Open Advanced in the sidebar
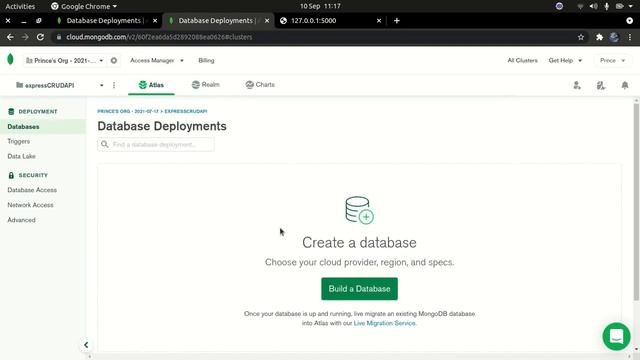Viewport: 640px width, 360px height. click(x=21, y=220)
